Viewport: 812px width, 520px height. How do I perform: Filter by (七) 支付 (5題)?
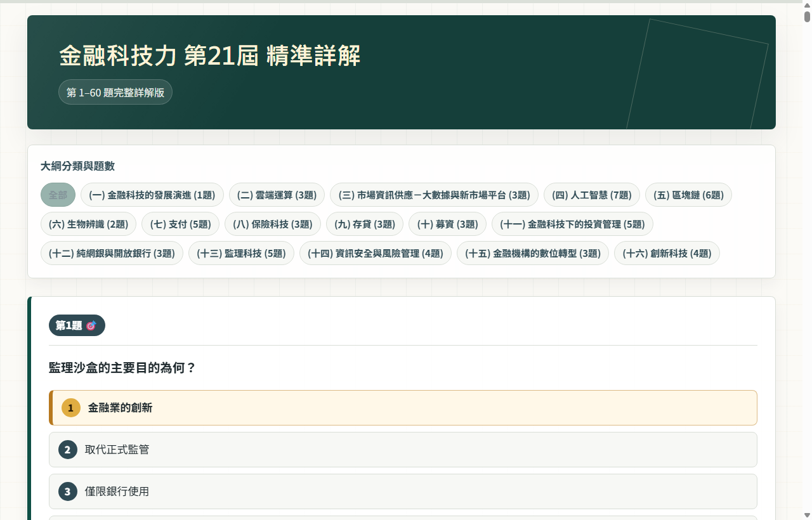(180, 224)
